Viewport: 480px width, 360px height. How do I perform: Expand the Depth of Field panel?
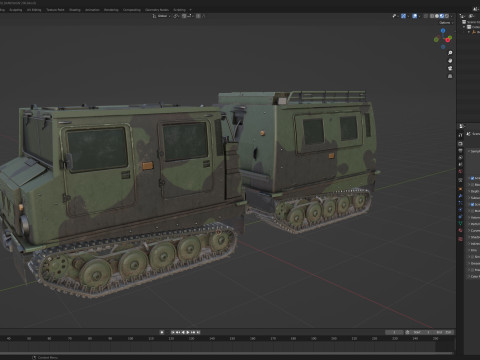[x=474, y=191]
